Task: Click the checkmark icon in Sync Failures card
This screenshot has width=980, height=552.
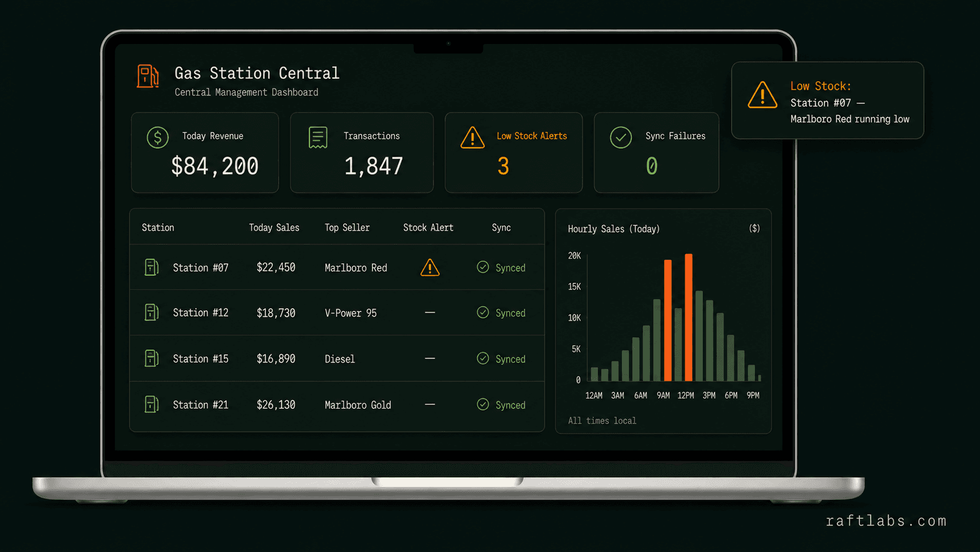Action: (x=621, y=137)
